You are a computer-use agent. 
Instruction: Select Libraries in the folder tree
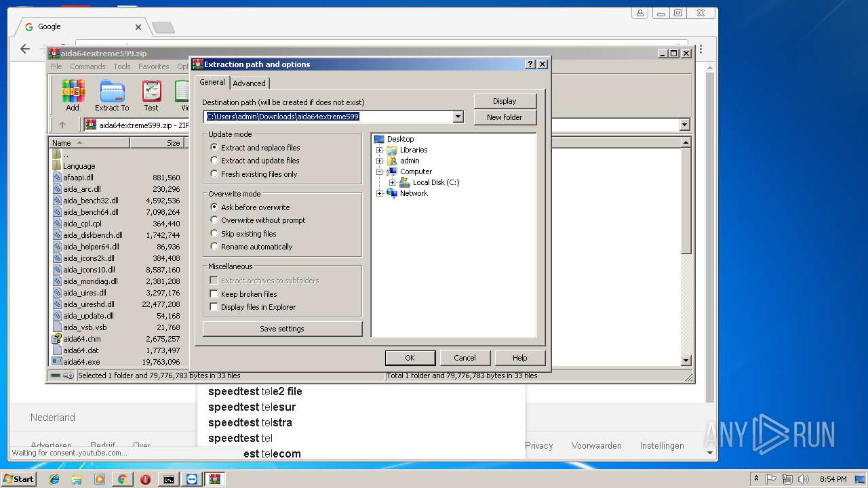coord(414,150)
